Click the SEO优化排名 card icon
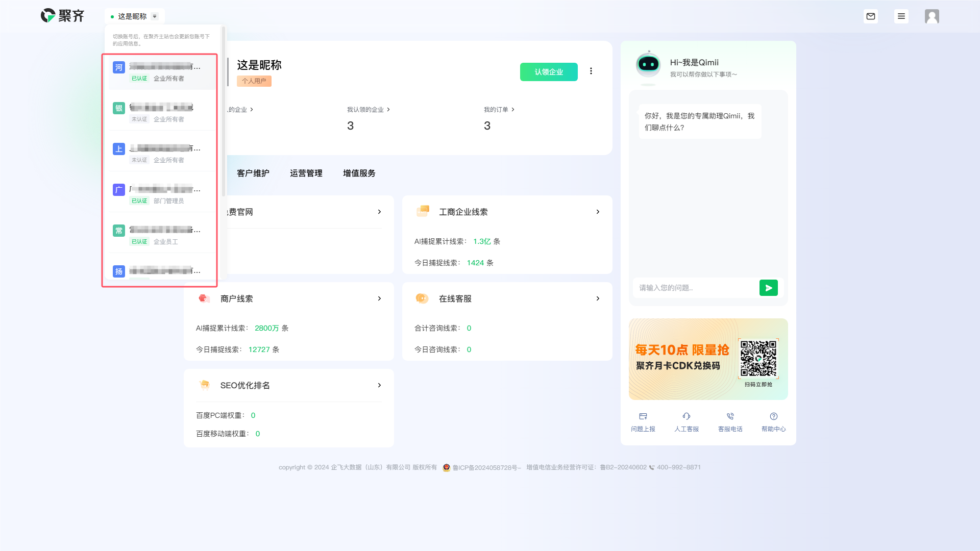 [205, 385]
